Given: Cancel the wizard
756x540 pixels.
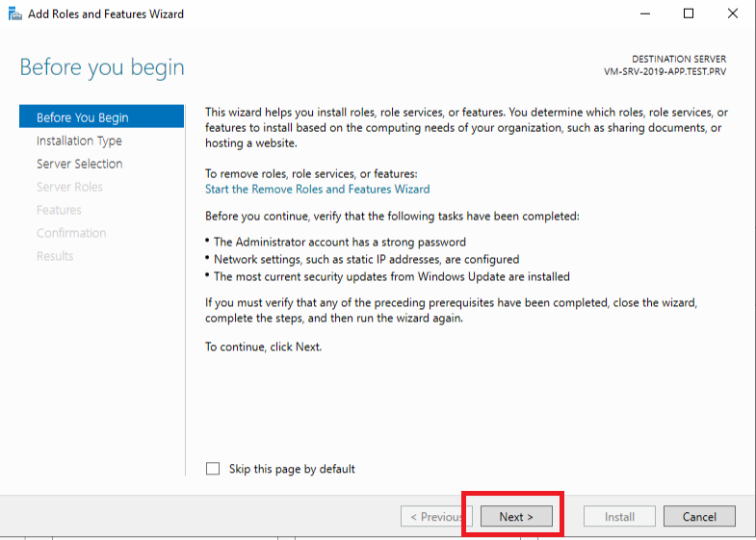Looking at the screenshot, I should click(699, 516).
